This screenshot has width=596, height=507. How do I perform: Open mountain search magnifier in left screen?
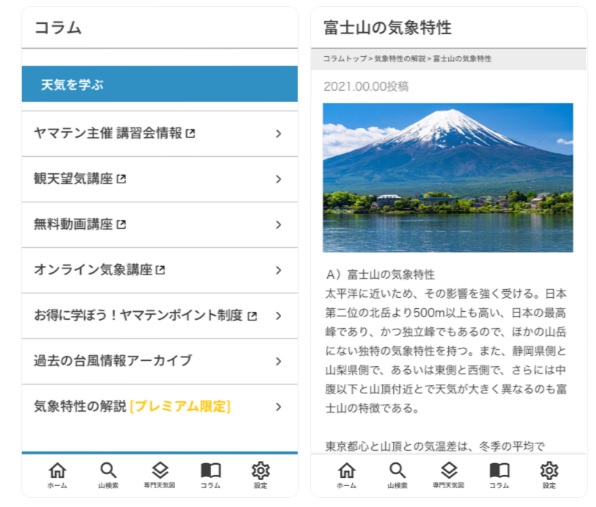pos(108,471)
